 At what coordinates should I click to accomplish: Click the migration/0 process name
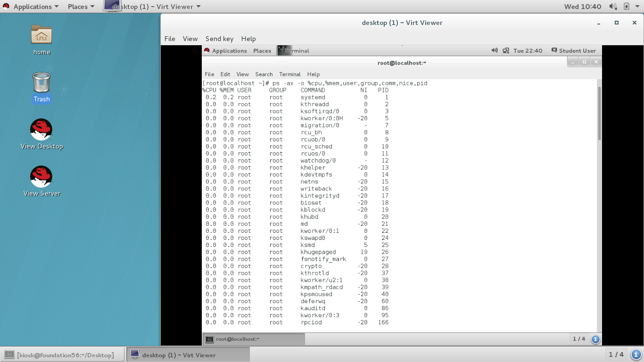coord(320,125)
